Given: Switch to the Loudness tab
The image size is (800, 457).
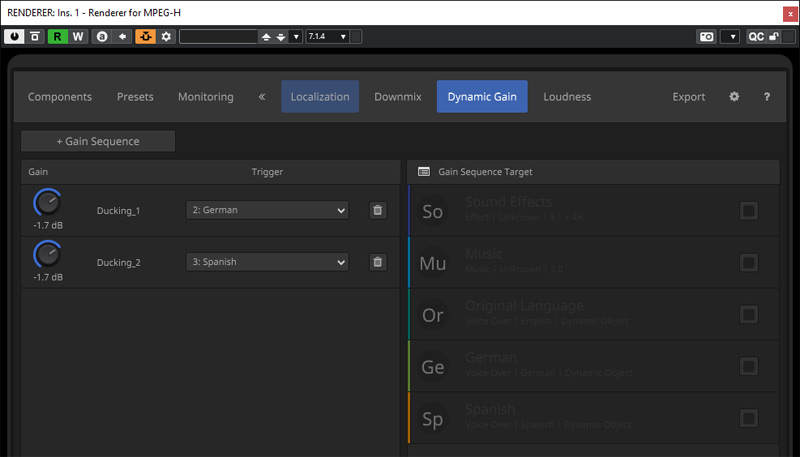Looking at the screenshot, I should (567, 97).
